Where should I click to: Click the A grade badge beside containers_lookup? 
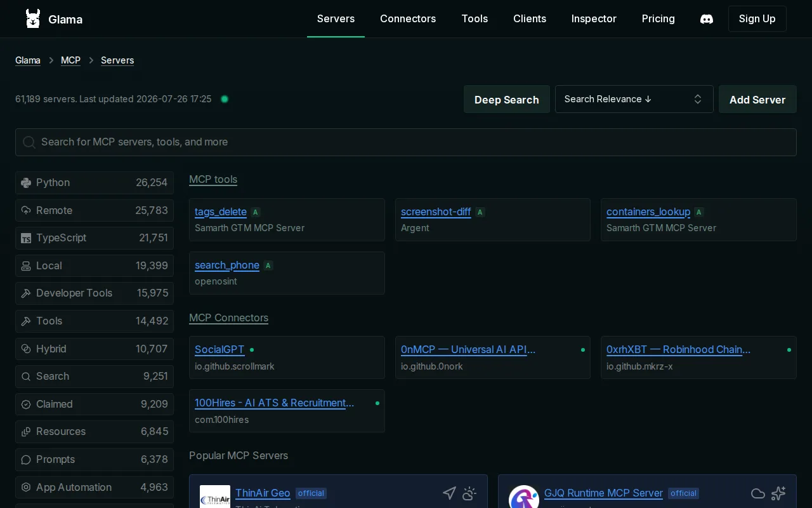698,212
